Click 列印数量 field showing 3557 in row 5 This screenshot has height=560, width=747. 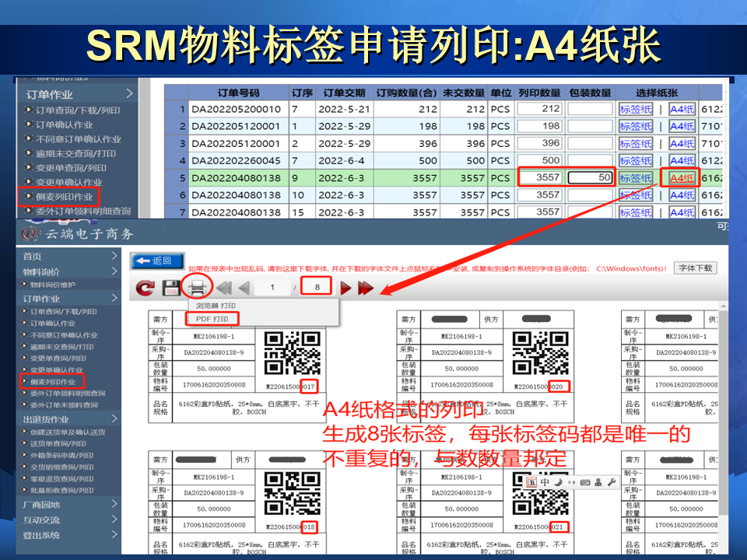tap(540, 177)
